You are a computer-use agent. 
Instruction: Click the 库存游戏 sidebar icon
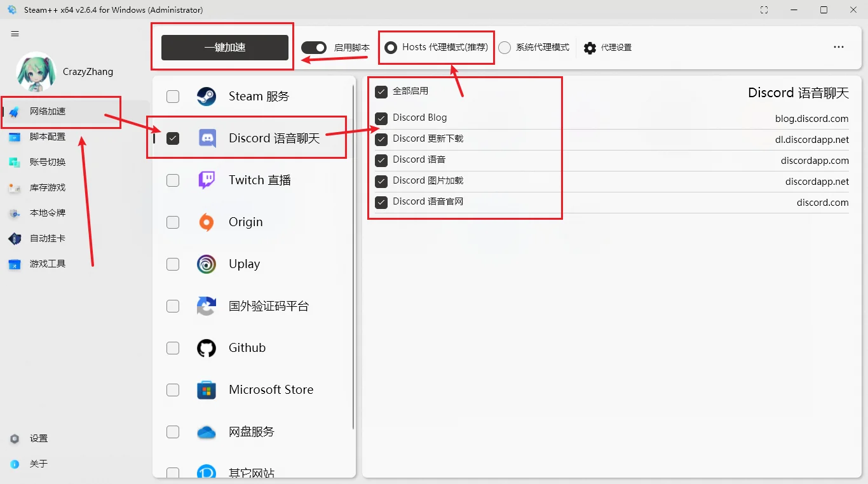click(x=14, y=188)
